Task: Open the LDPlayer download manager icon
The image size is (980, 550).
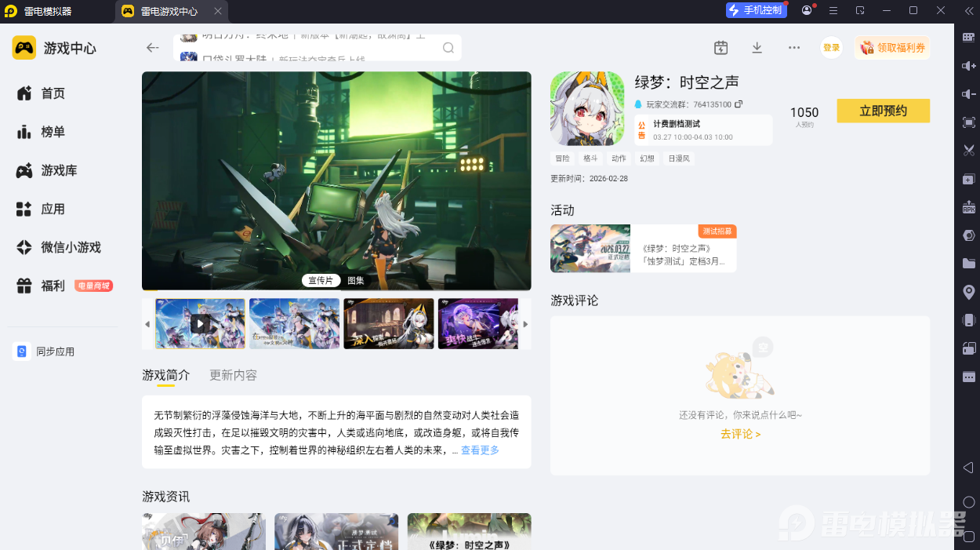Action: [757, 47]
